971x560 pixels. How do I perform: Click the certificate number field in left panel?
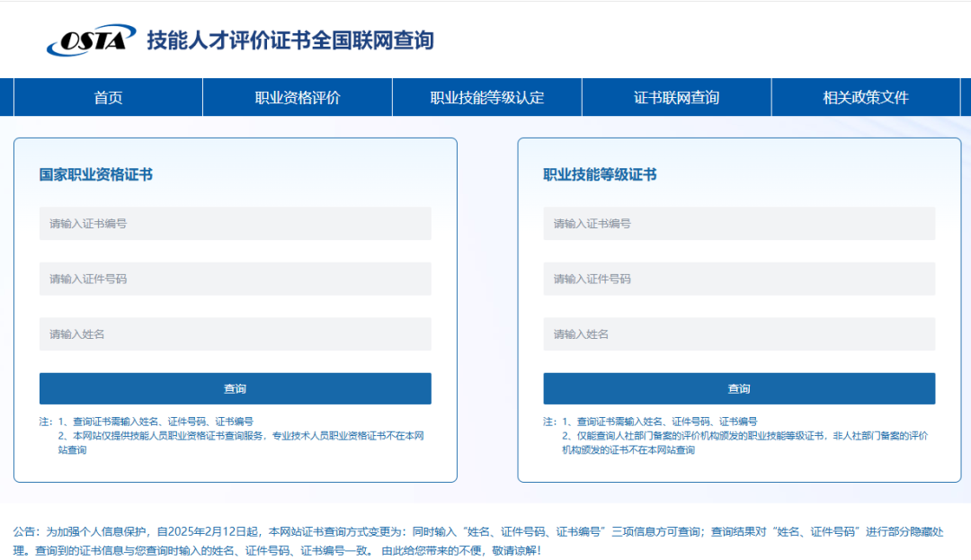point(235,223)
